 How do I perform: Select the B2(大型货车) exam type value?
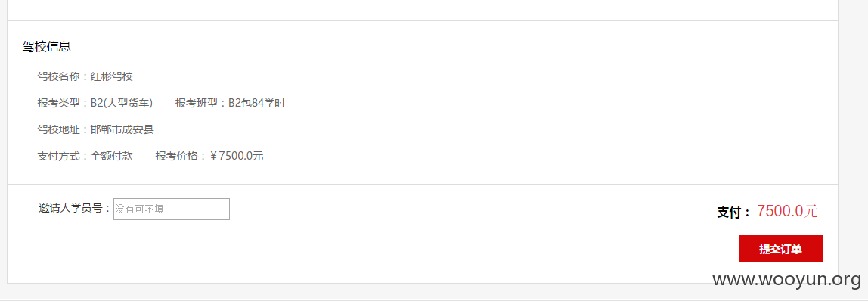(x=121, y=104)
